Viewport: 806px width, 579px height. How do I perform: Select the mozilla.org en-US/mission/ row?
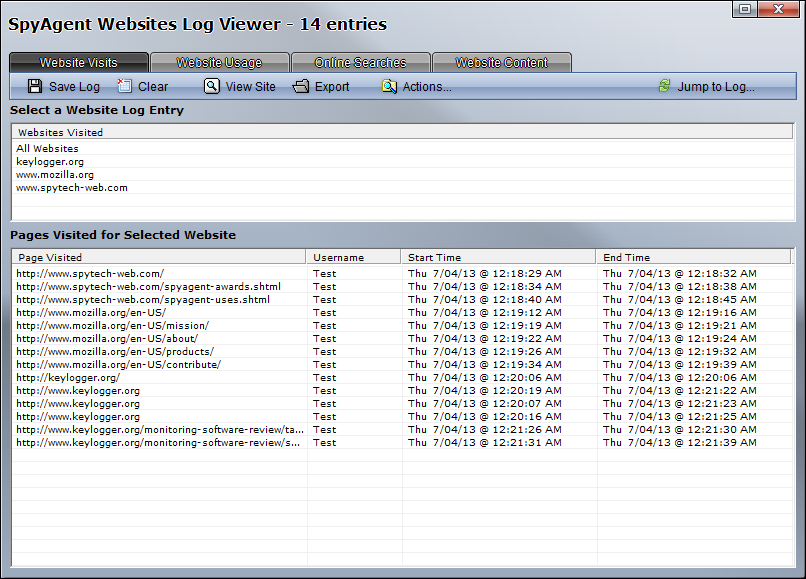(x=113, y=326)
